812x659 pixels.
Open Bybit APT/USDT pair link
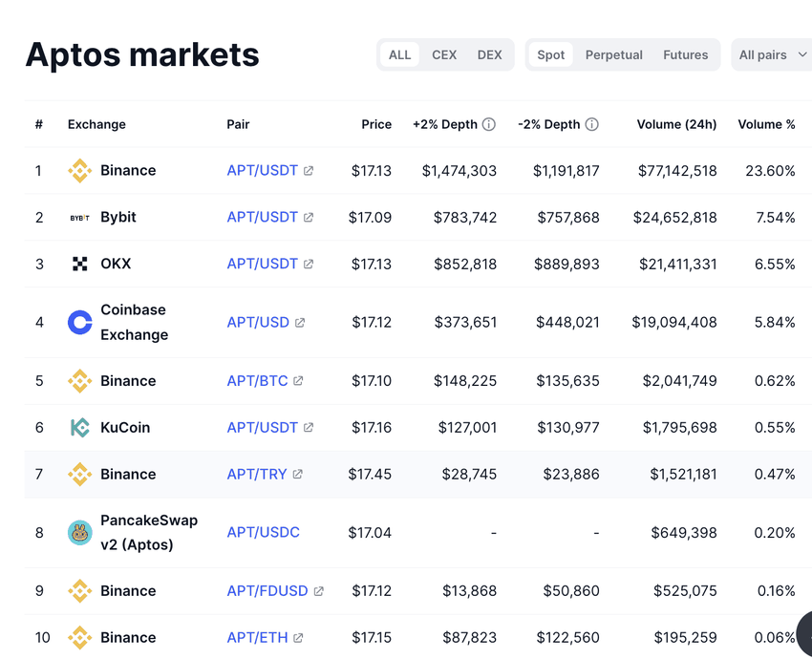(x=263, y=218)
